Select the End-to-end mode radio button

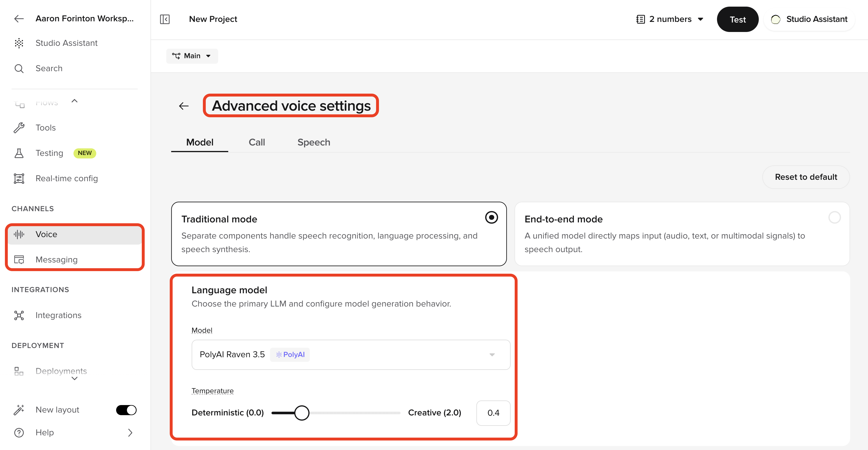pos(834,217)
